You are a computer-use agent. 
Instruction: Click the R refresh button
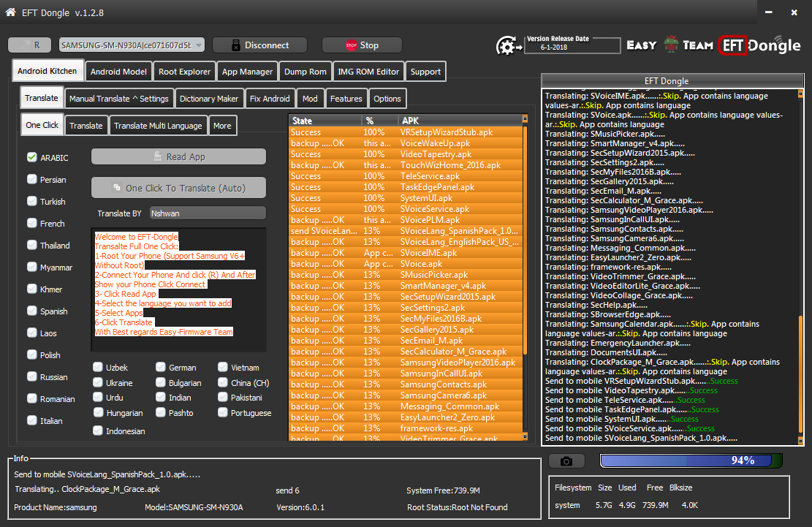29,45
